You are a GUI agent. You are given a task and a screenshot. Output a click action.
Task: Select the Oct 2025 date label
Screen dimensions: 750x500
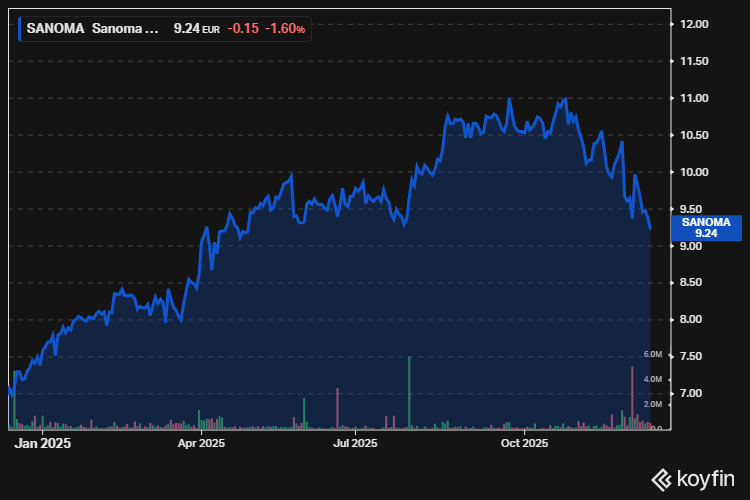click(524, 442)
